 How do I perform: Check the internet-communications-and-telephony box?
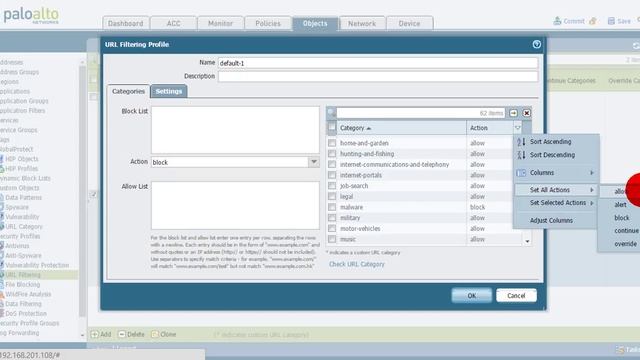tap(332, 164)
